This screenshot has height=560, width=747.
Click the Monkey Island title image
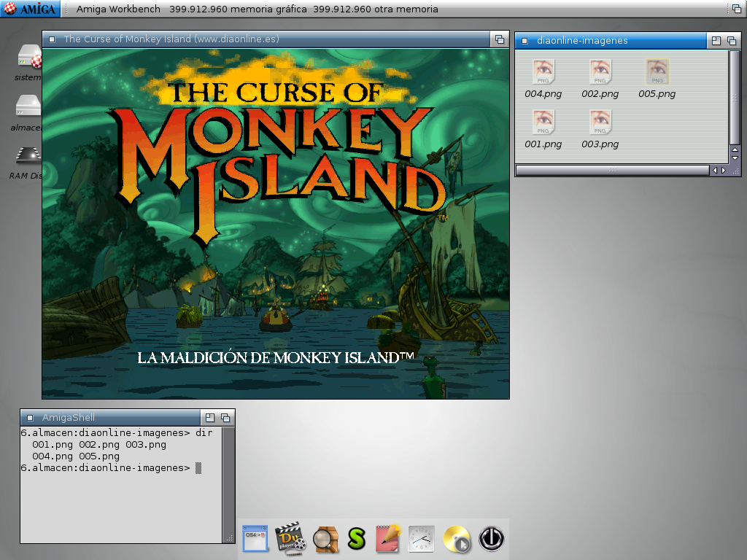[x=276, y=224]
